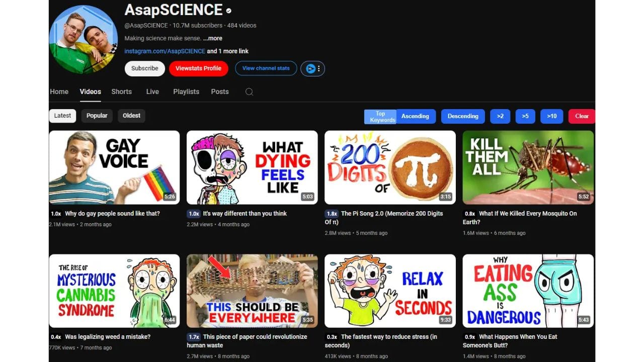Screen dimensions: 644x362
Task: Click the extension icon with three dots
Action: 312,68
